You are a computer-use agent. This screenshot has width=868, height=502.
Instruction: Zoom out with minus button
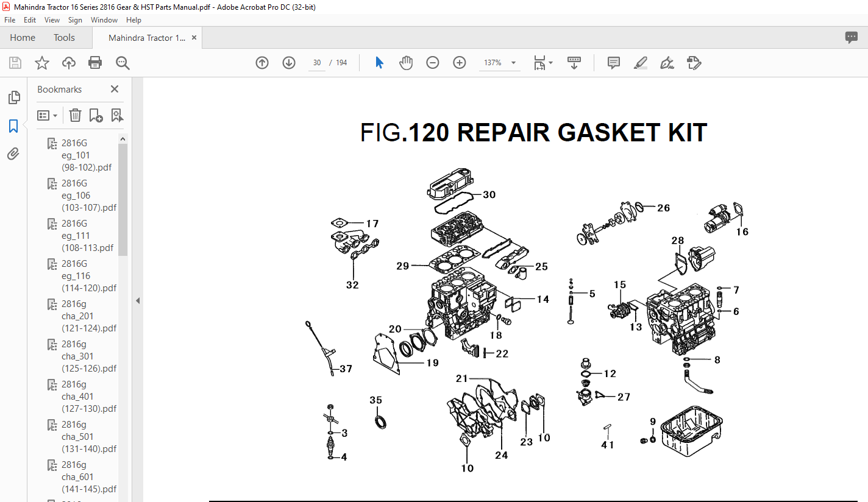point(433,63)
